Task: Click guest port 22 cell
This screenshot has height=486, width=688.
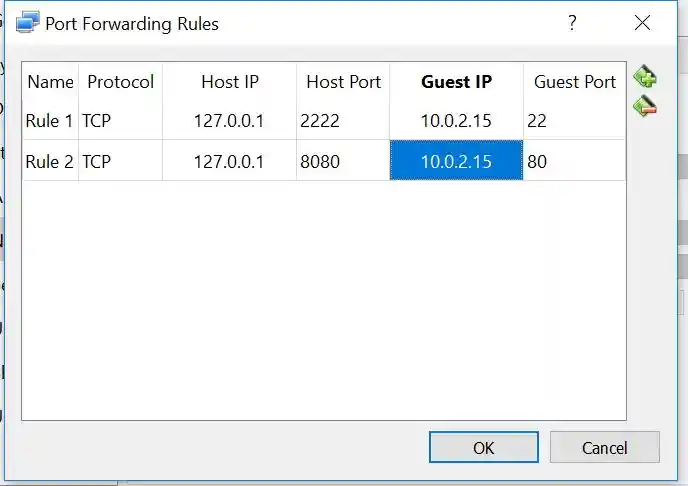Action: click(575, 121)
